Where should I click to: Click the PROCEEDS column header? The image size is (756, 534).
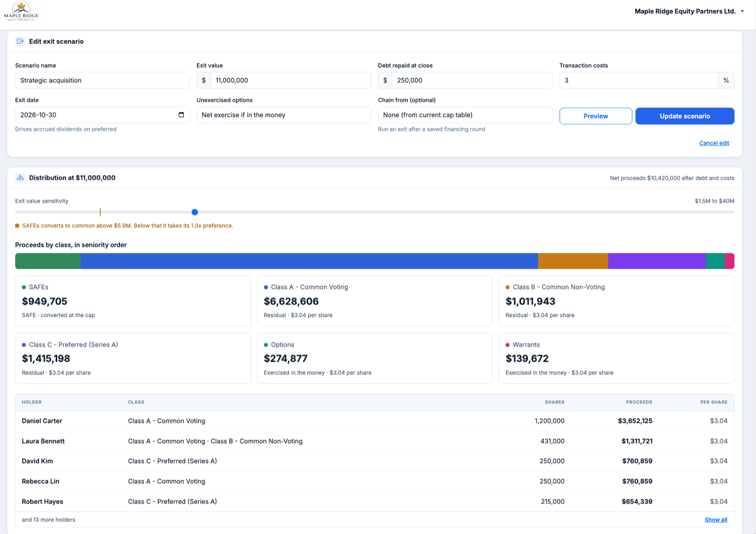click(639, 402)
